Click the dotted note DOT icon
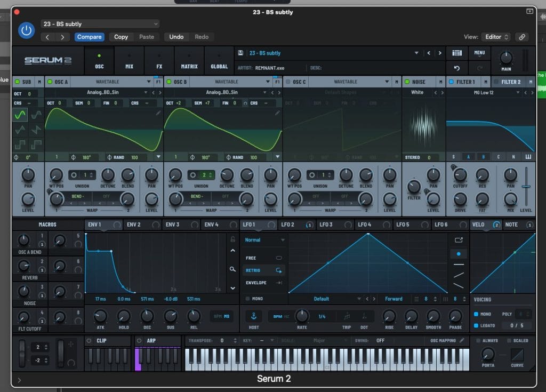546x392 pixels. [x=364, y=316]
